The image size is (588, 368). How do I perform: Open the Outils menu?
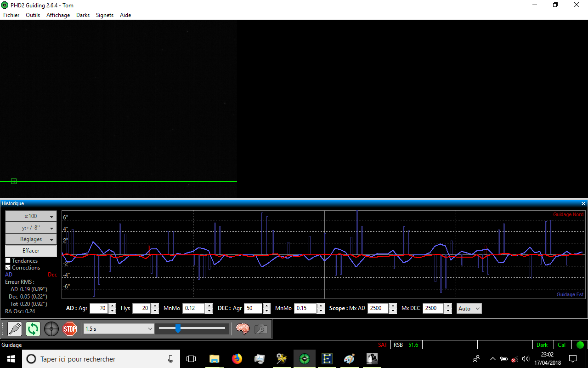pyautogui.click(x=33, y=15)
